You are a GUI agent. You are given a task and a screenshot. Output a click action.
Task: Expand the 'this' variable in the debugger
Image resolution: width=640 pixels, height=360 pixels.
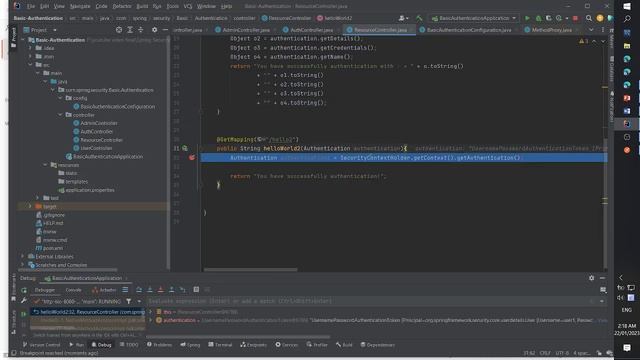click(x=150, y=312)
